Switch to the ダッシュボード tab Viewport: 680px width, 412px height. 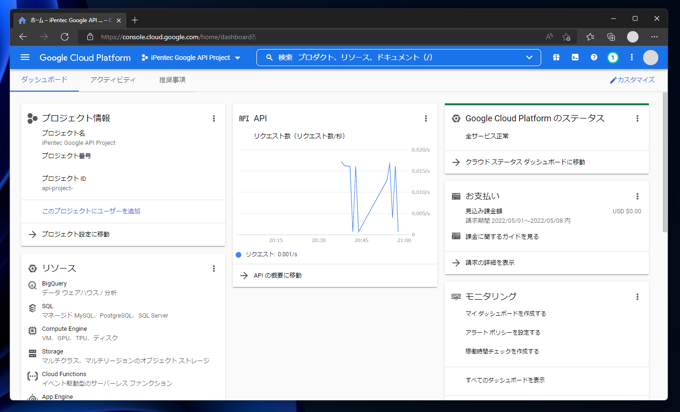point(44,80)
